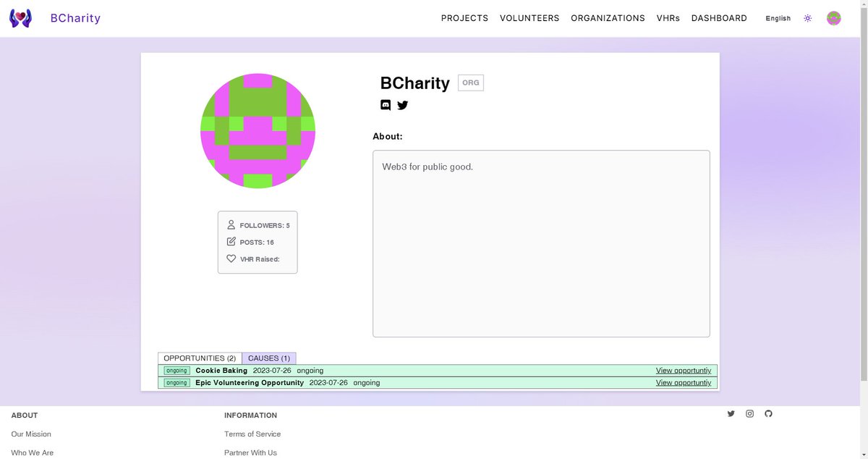
Task: Click the footer Twitter icon
Action: point(731,413)
